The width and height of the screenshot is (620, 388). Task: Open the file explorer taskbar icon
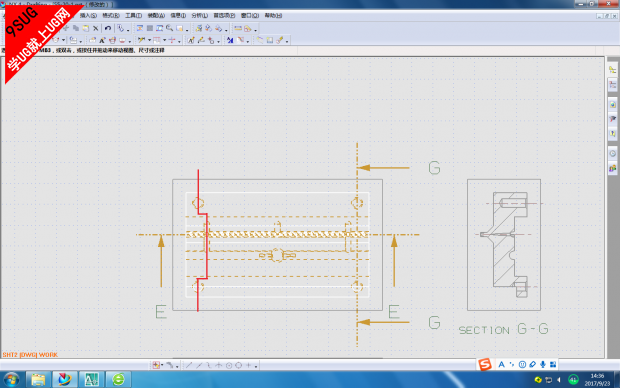tap(38, 380)
